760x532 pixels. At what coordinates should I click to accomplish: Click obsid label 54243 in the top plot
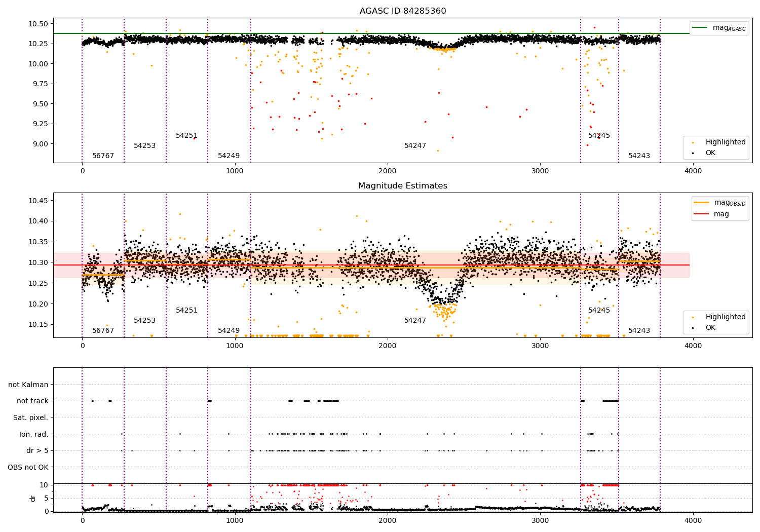(639, 156)
